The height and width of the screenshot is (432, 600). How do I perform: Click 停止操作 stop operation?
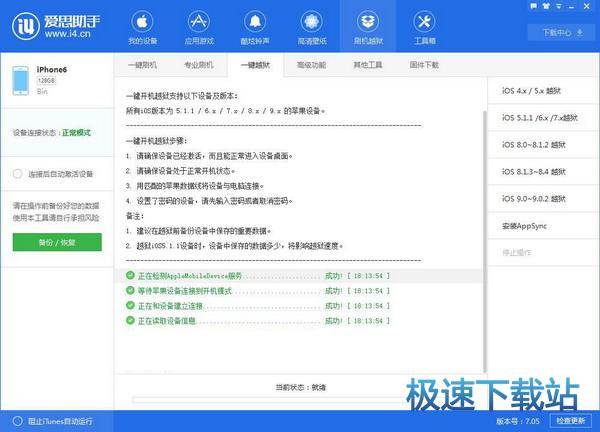(x=543, y=253)
